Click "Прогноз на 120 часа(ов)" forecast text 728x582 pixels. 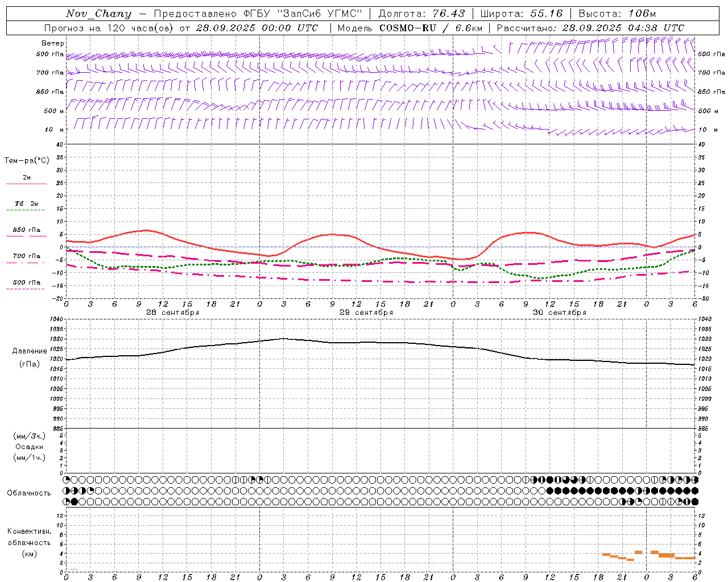[x=110, y=28]
